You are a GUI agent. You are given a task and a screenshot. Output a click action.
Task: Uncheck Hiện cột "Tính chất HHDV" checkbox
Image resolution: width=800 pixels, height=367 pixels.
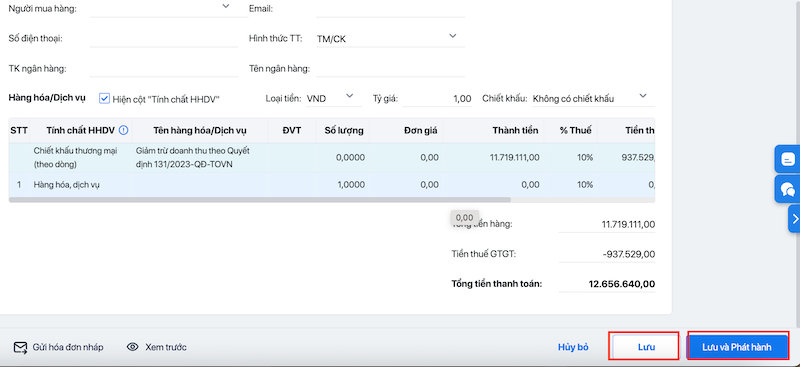105,99
